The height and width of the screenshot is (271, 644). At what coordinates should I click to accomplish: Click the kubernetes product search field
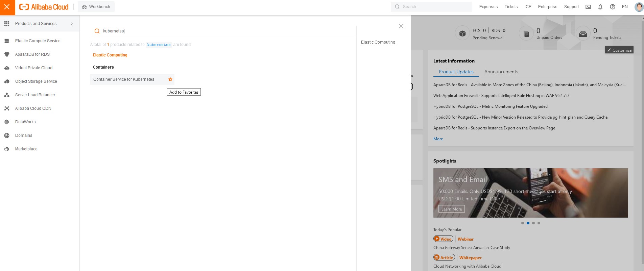click(223, 31)
